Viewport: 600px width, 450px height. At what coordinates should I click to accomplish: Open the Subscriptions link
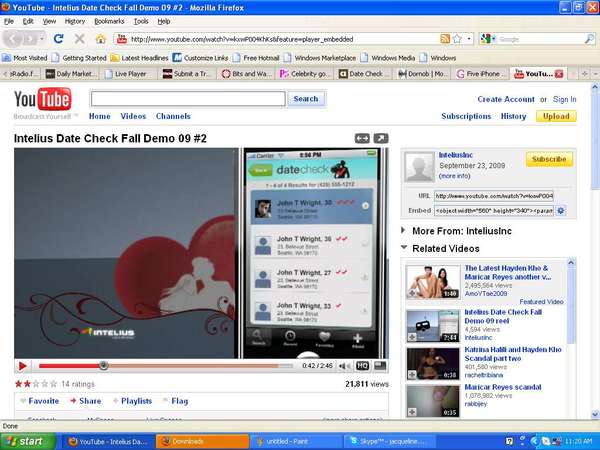tap(466, 116)
